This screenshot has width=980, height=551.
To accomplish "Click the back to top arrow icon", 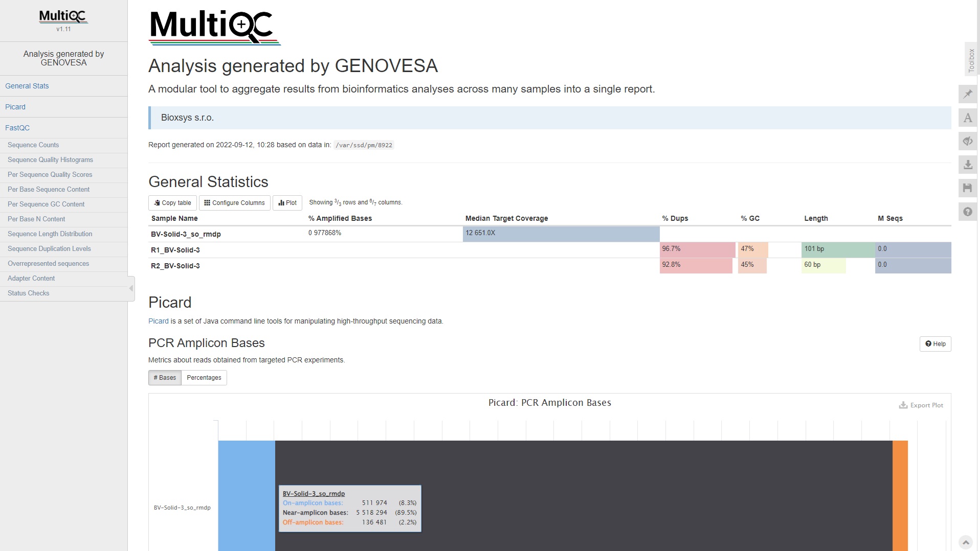I will point(966,542).
